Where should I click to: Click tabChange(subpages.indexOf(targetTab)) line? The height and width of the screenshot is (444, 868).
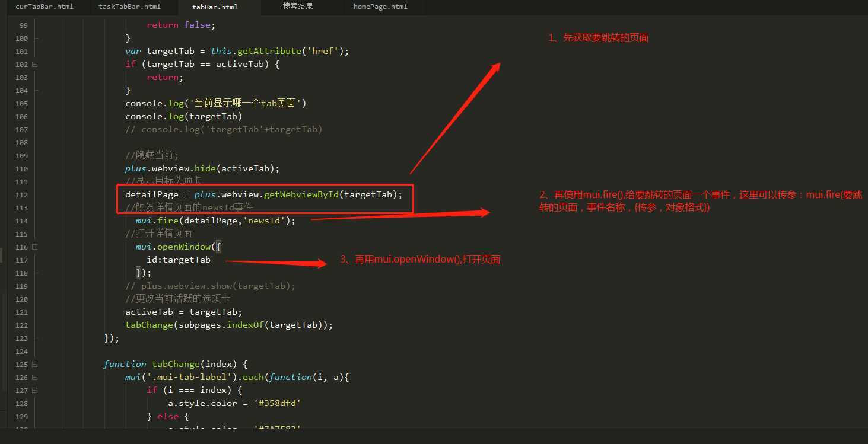click(x=229, y=325)
